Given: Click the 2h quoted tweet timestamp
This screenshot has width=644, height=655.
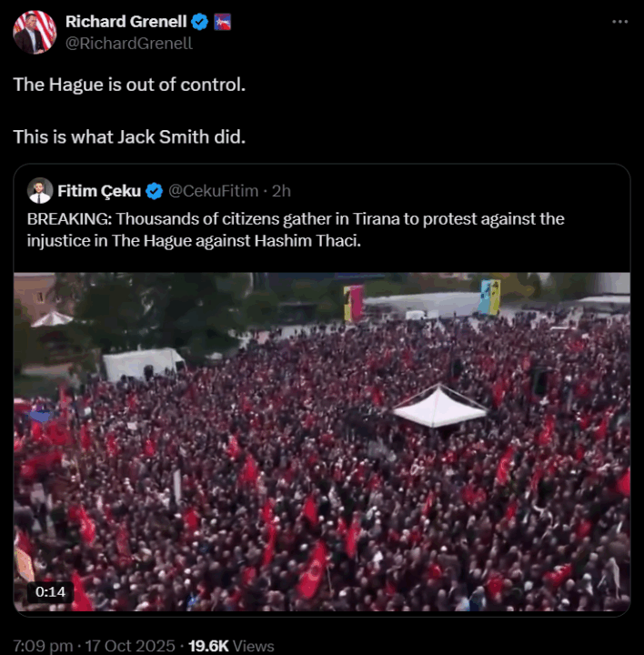Looking at the screenshot, I should (281, 191).
